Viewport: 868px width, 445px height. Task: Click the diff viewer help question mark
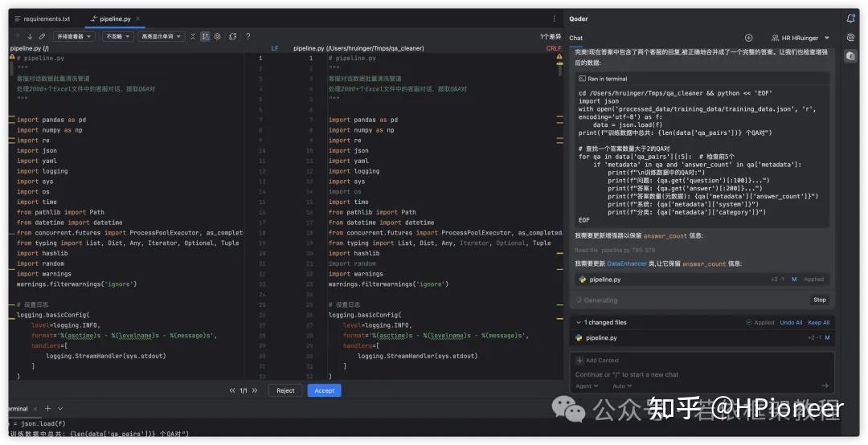[x=248, y=36]
